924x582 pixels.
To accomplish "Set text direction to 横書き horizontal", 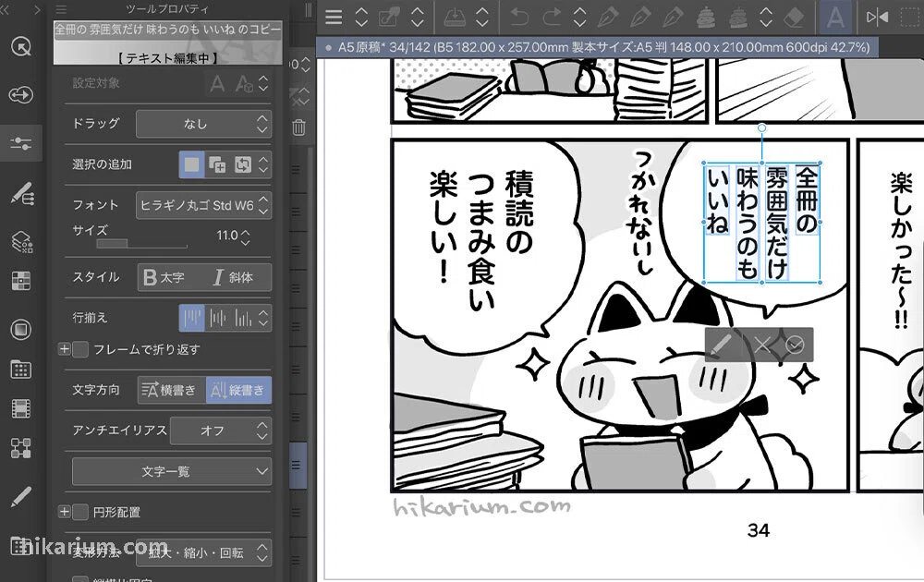I will [172, 390].
